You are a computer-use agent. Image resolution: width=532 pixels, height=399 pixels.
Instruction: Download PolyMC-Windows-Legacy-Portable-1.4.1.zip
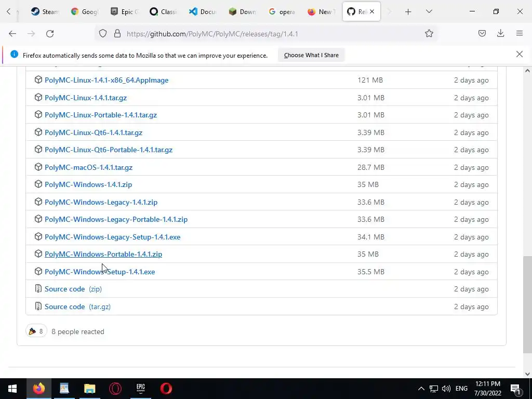tap(116, 219)
